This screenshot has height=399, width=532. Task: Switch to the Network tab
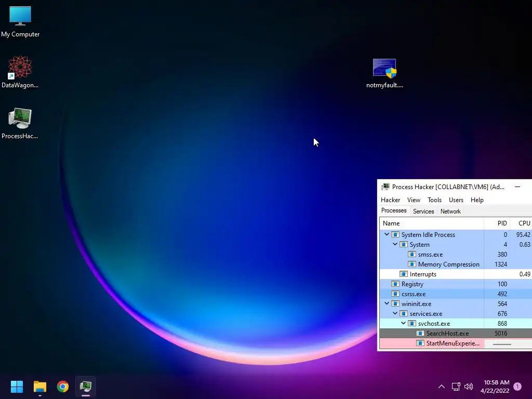(x=450, y=211)
